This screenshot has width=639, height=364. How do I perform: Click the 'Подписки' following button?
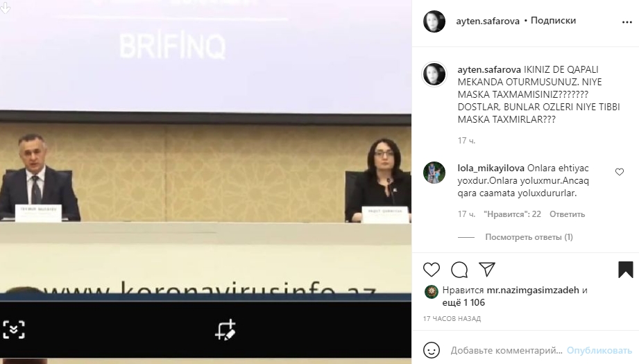click(x=553, y=20)
